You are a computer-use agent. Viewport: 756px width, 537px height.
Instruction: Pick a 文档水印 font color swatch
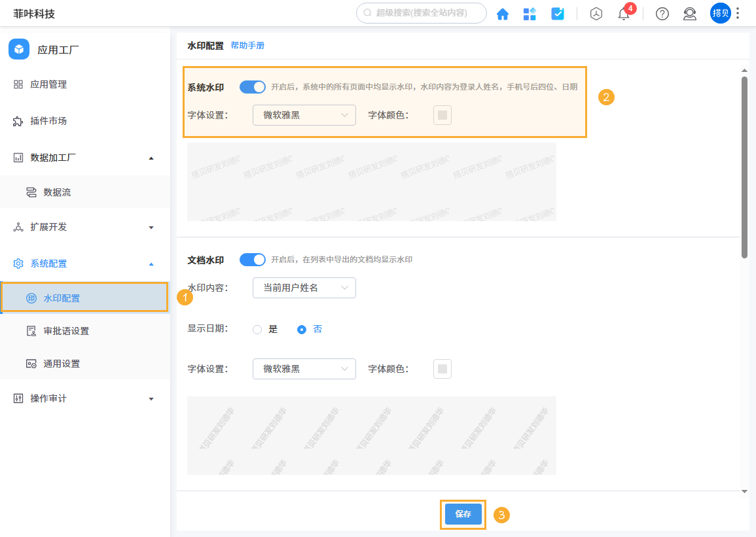442,368
